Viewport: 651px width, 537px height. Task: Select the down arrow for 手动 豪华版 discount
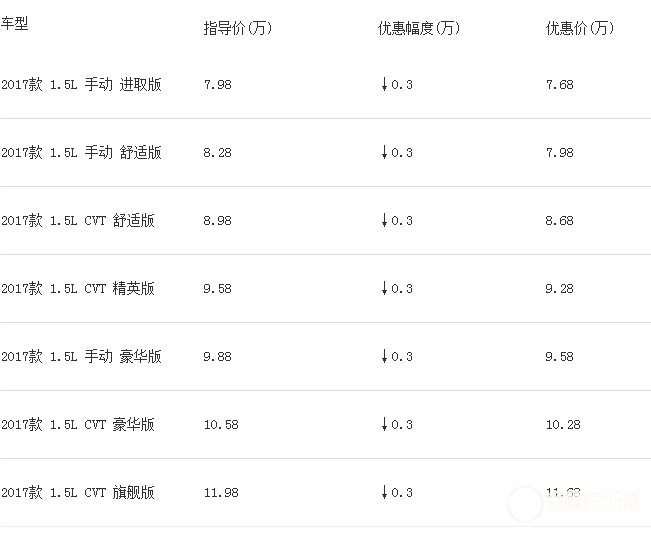coord(383,357)
